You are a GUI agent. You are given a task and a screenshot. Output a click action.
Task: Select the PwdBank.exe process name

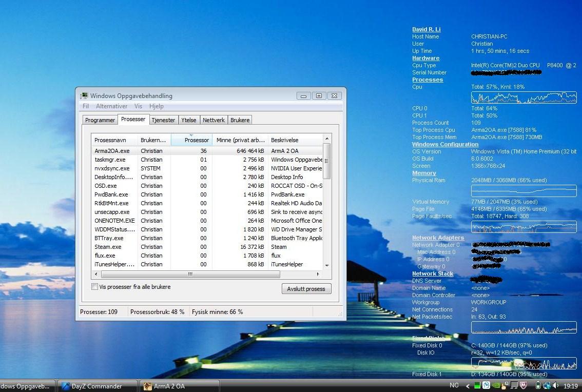pos(111,194)
